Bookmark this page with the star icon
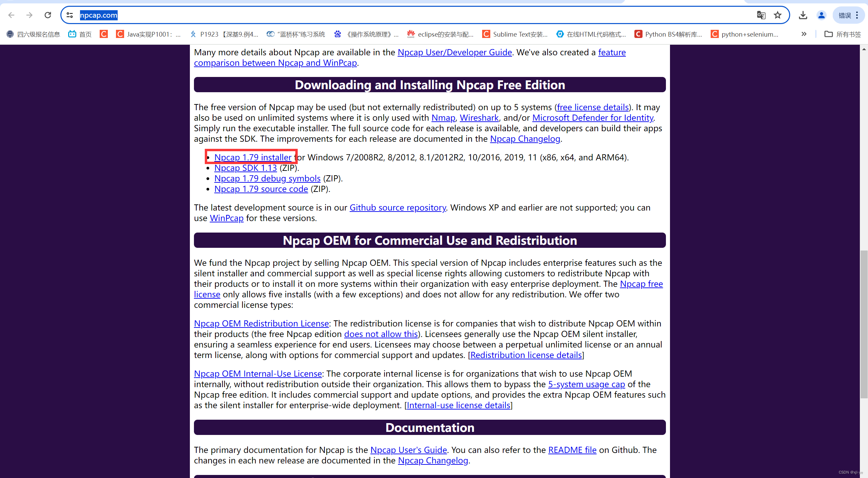 [x=778, y=15]
